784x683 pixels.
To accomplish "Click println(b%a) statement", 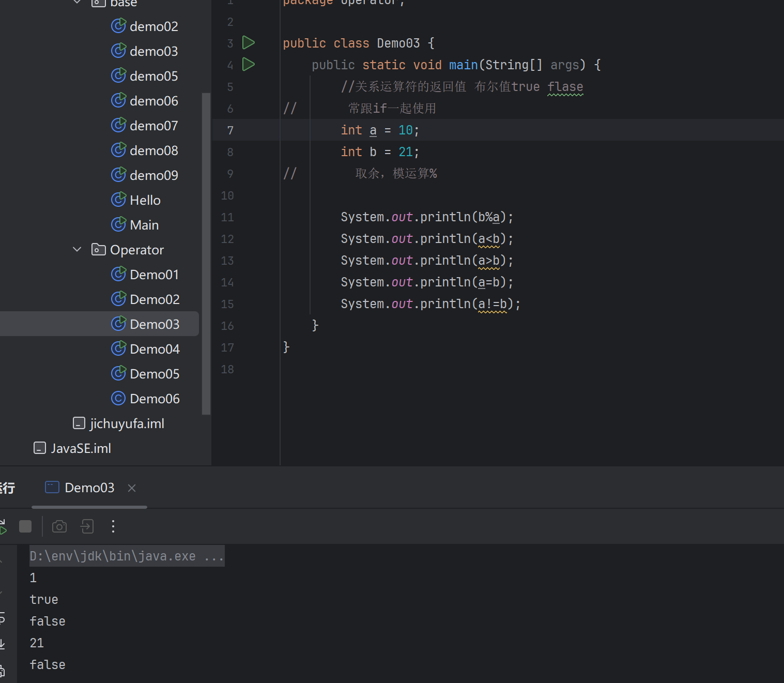I will click(427, 217).
